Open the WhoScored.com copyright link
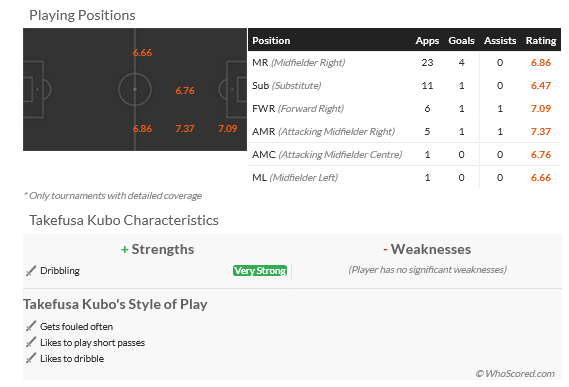Screen dimensions: 569x387 [515, 374]
